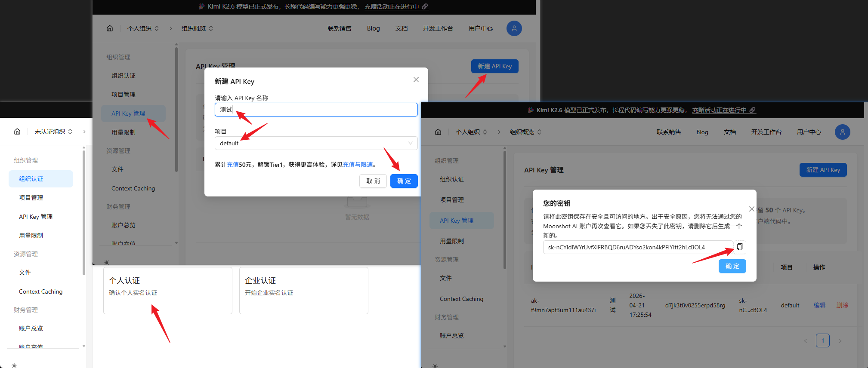Select 文件 in top window sidebar
Image resolution: width=868 pixels, height=368 pixels.
pyautogui.click(x=133, y=169)
